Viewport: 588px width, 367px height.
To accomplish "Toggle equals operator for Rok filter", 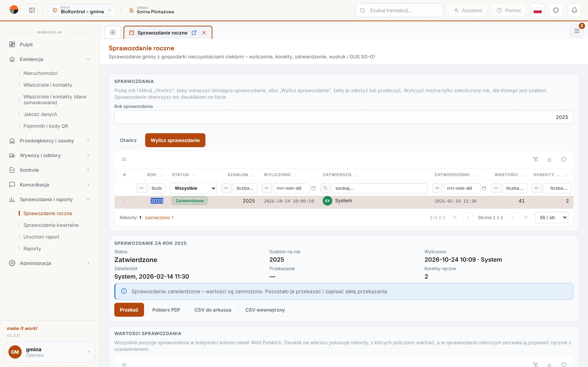I will coord(142,188).
